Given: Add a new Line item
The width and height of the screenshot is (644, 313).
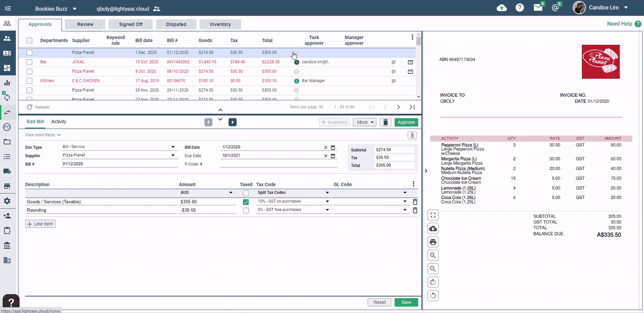Looking at the screenshot, I should [x=40, y=224].
